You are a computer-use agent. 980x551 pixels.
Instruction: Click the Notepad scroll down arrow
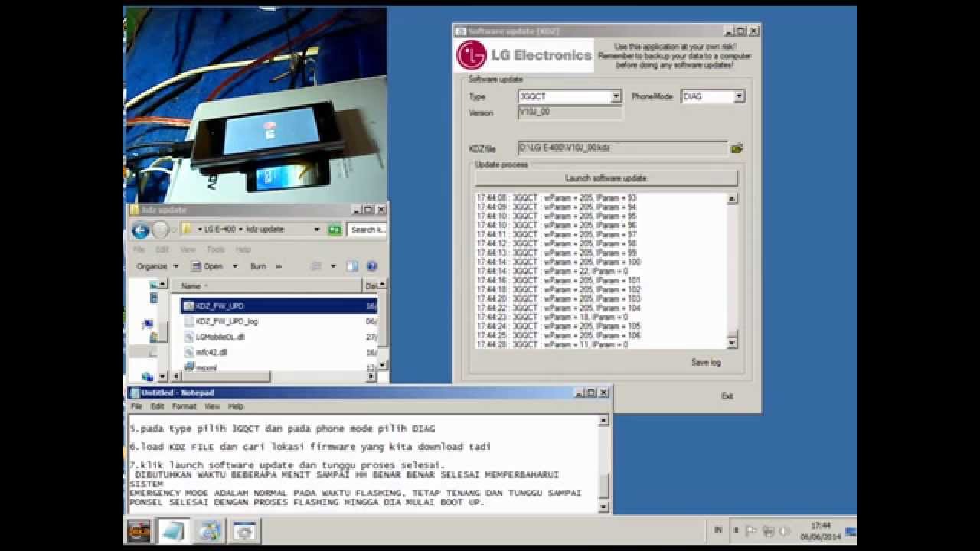(604, 507)
